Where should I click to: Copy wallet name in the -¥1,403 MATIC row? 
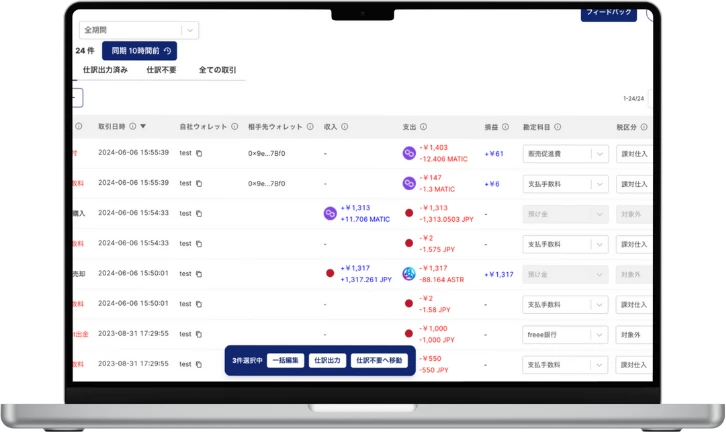pyautogui.click(x=199, y=153)
